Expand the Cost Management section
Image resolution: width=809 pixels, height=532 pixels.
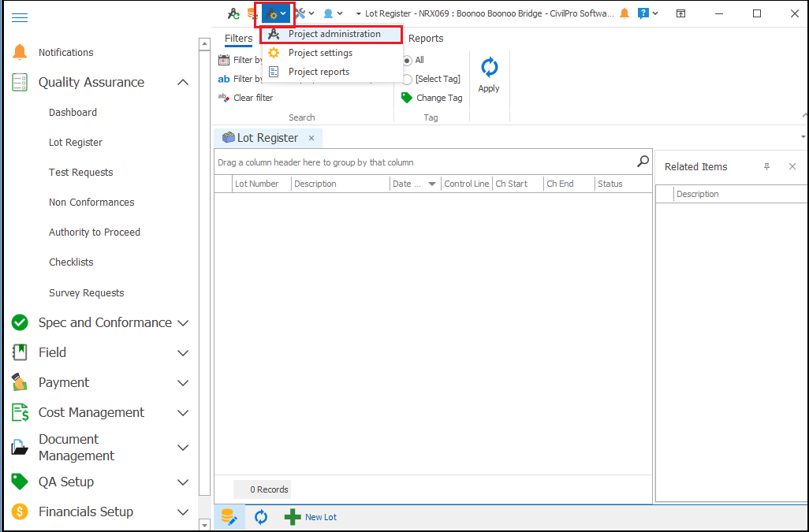[183, 413]
